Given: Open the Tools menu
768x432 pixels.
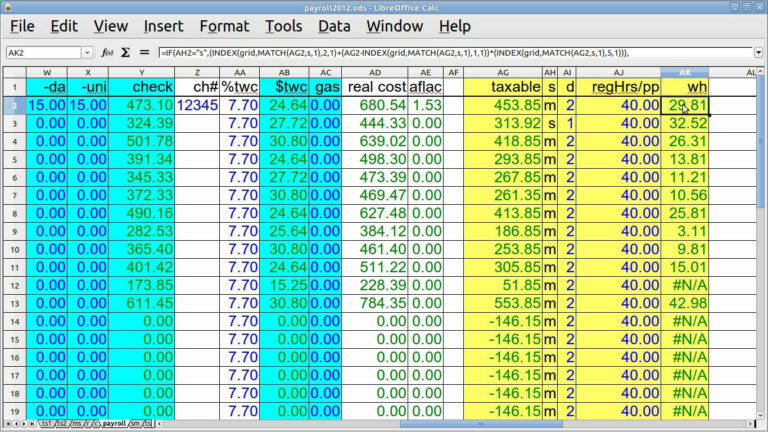Looking at the screenshot, I should (x=284, y=26).
